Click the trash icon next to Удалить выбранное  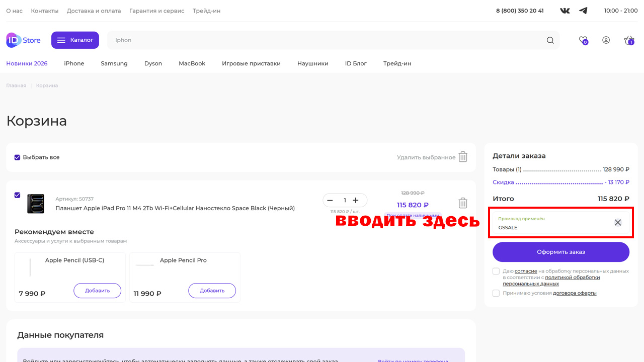[463, 157]
